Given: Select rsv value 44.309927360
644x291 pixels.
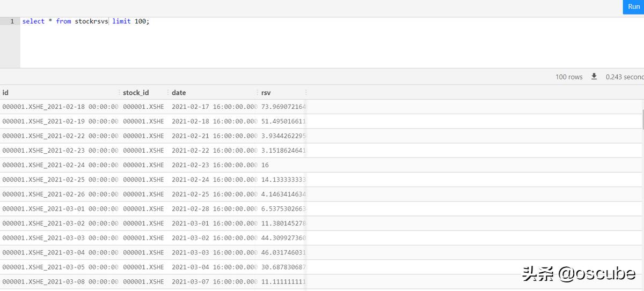Looking at the screenshot, I should [283, 237].
